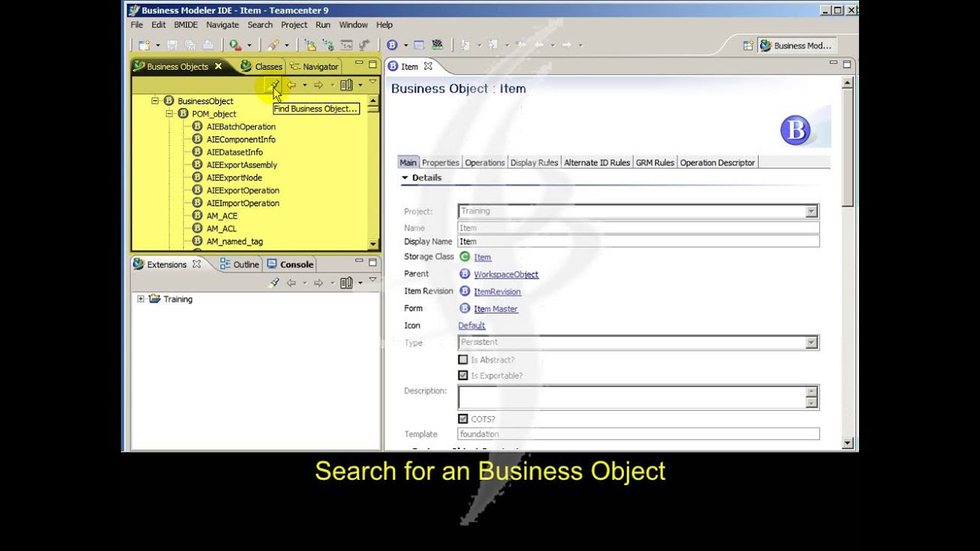Collapse the POM_object tree node

click(169, 113)
